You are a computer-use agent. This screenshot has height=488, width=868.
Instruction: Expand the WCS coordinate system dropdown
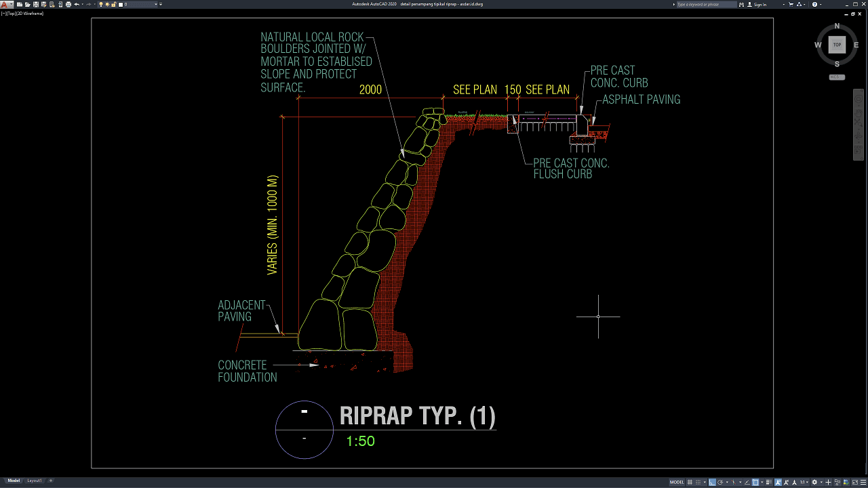coord(837,77)
